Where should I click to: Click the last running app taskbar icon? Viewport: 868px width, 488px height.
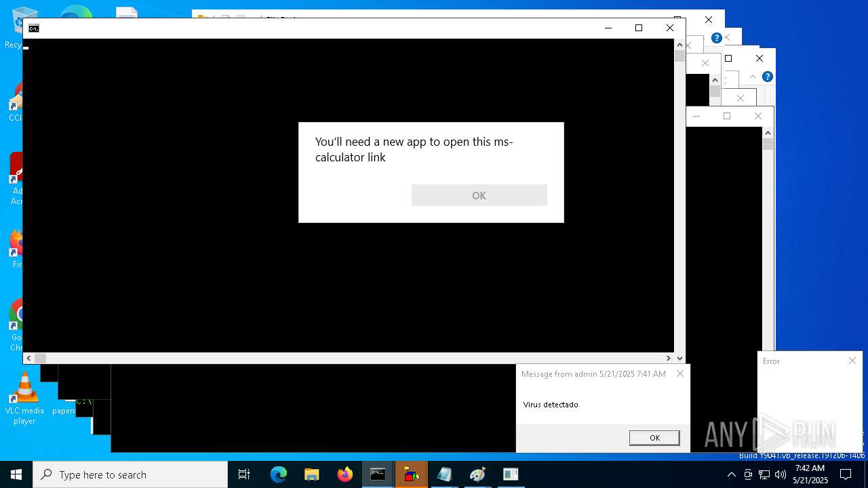pos(511,474)
